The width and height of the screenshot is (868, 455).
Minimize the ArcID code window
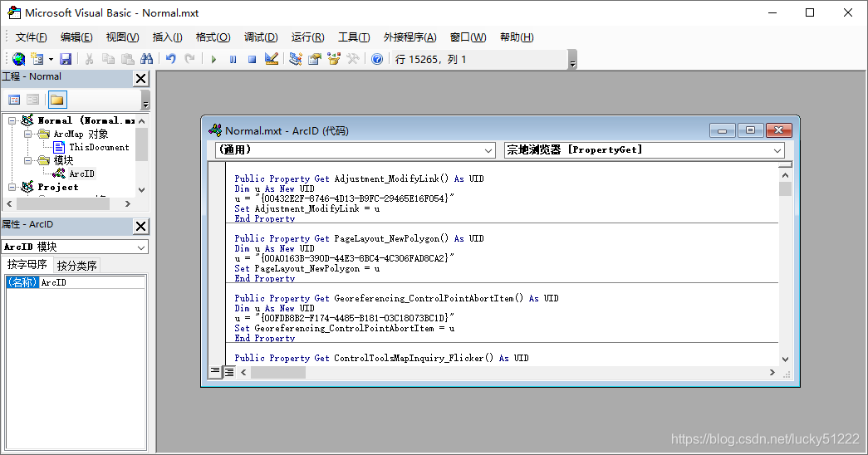(723, 130)
